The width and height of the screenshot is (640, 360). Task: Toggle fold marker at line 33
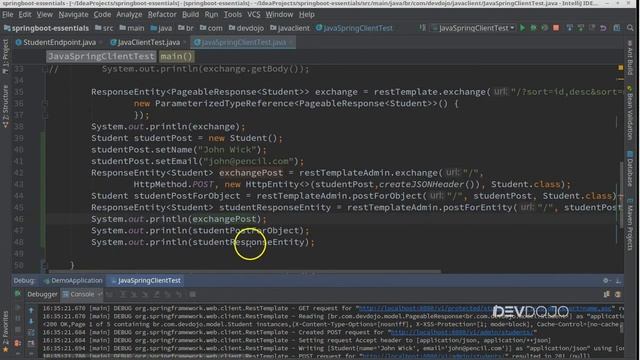click(x=45, y=69)
